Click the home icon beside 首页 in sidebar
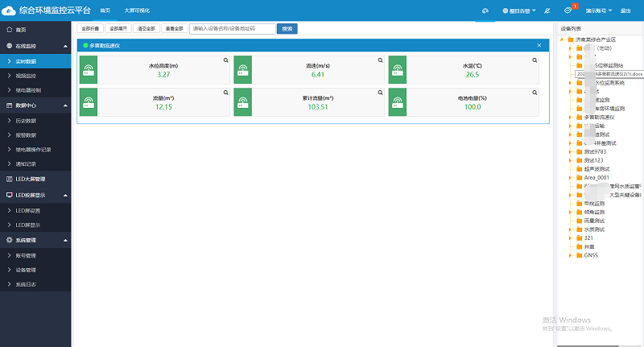 9,30
